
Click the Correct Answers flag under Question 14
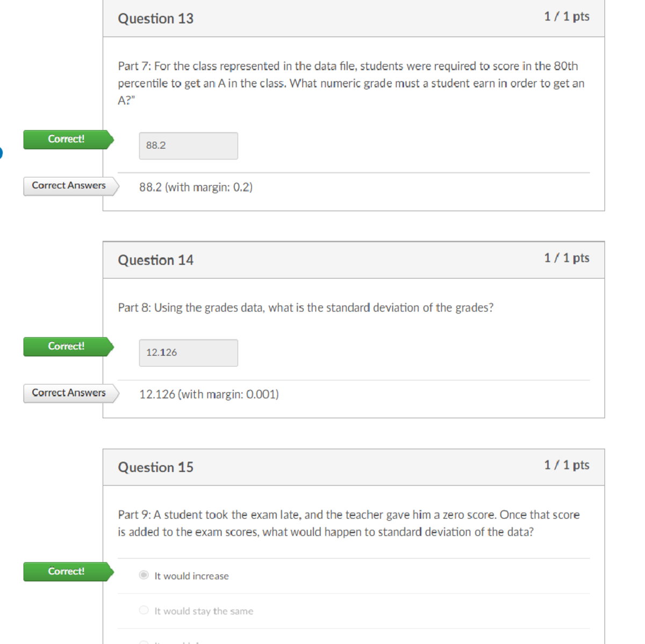click(x=69, y=393)
